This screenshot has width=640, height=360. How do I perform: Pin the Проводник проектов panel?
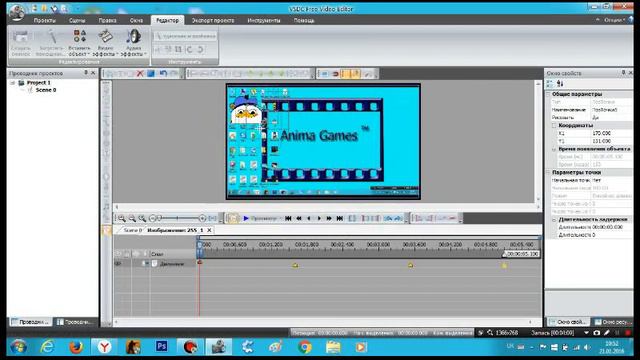click(86, 73)
